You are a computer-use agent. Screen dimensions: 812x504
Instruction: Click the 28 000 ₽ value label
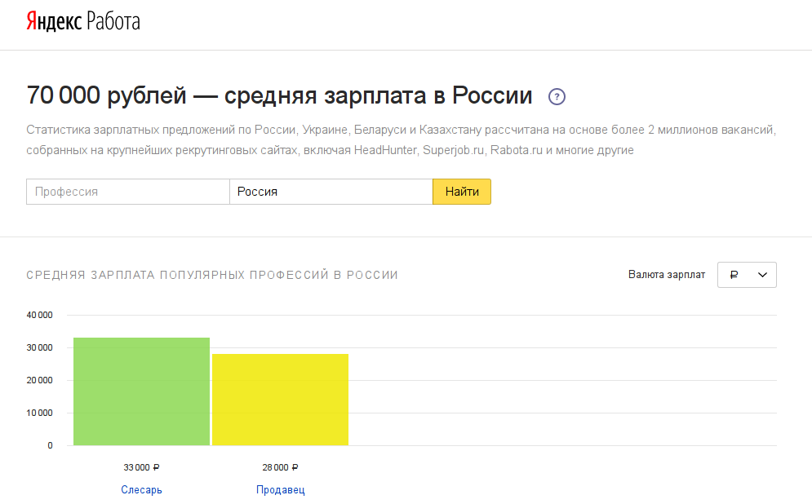click(x=280, y=467)
